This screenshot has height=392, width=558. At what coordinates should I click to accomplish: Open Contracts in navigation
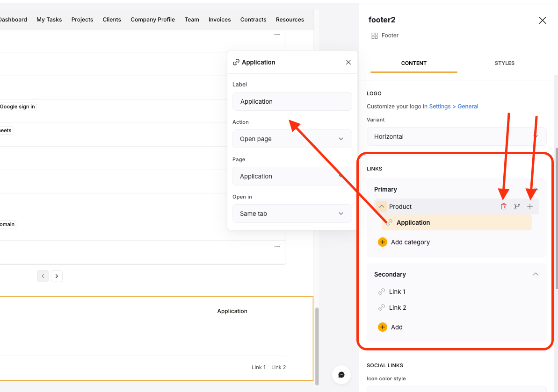[254, 20]
